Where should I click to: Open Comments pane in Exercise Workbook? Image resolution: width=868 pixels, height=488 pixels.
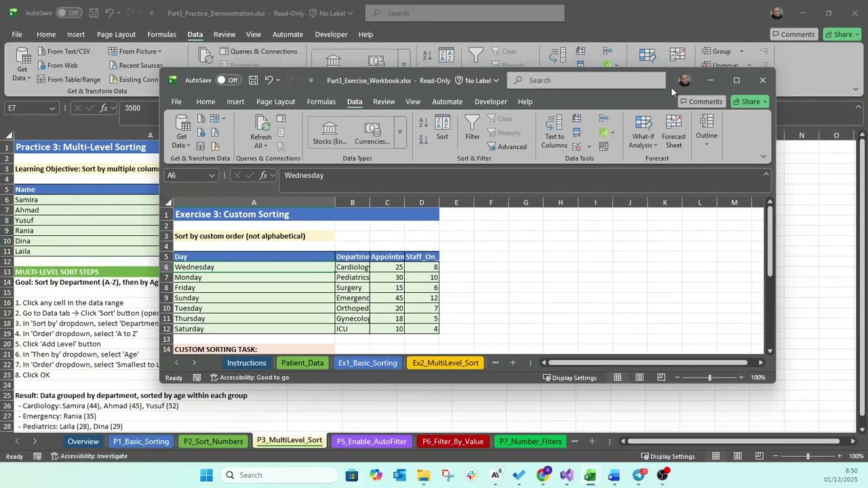click(701, 102)
